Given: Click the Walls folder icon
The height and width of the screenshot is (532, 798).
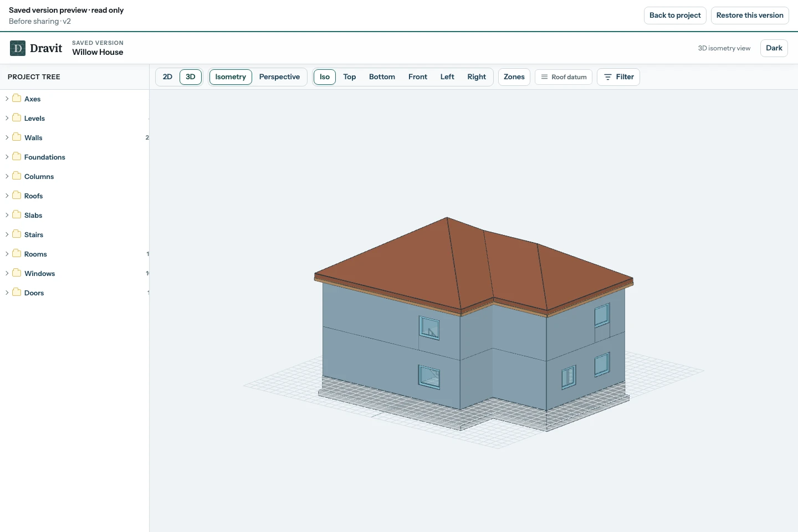Looking at the screenshot, I should [17, 137].
